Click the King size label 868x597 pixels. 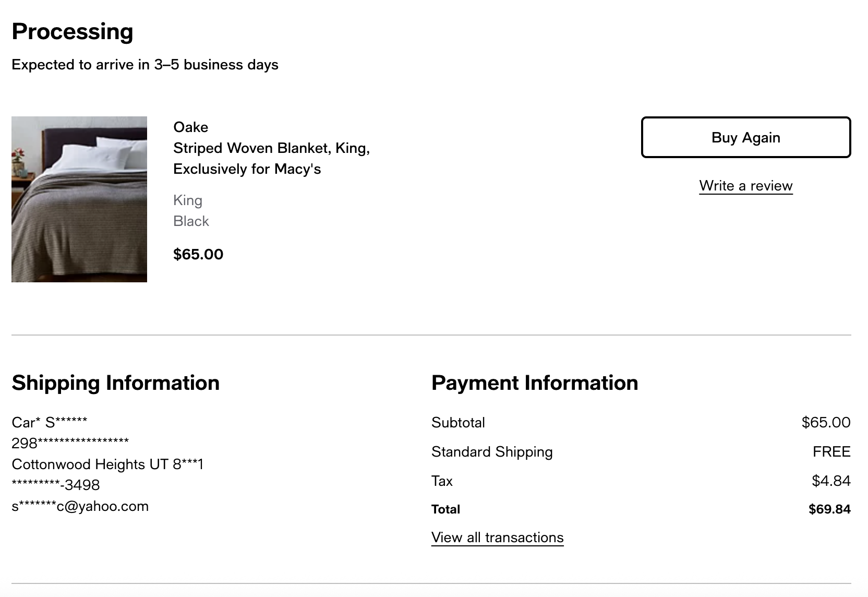[x=188, y=200]
